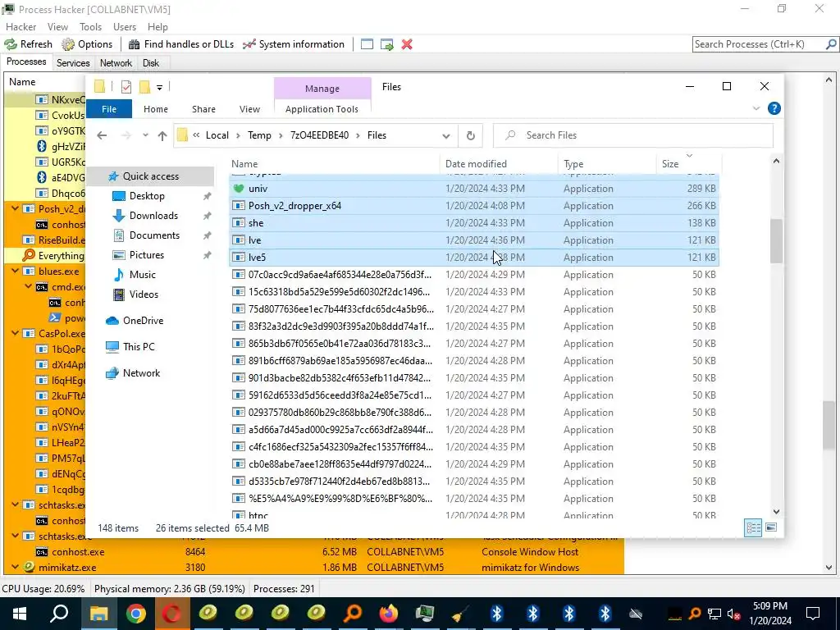Select the lve5 application file
Image resolution: width=840 pixels, height=630 pixels.
point(474,257)
